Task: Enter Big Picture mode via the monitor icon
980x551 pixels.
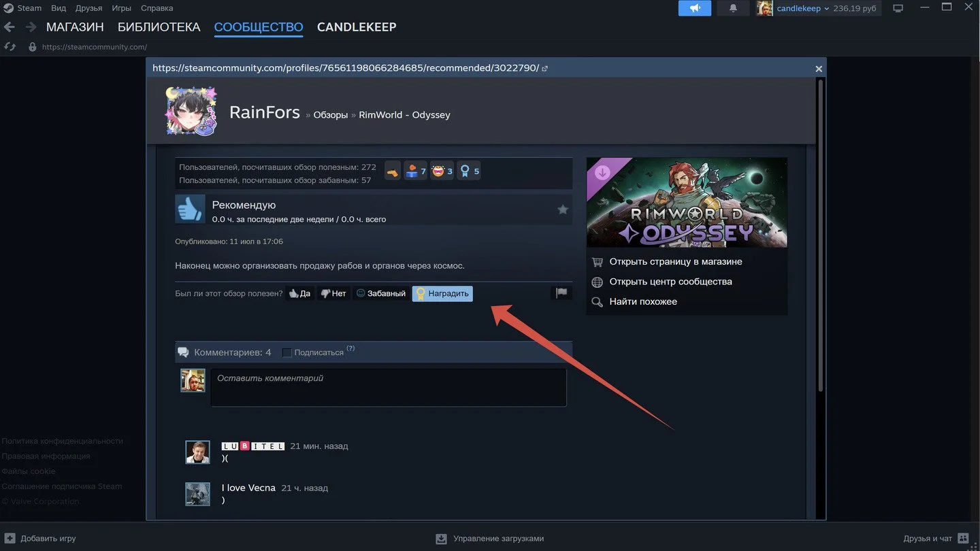Action: click(898, 8)
